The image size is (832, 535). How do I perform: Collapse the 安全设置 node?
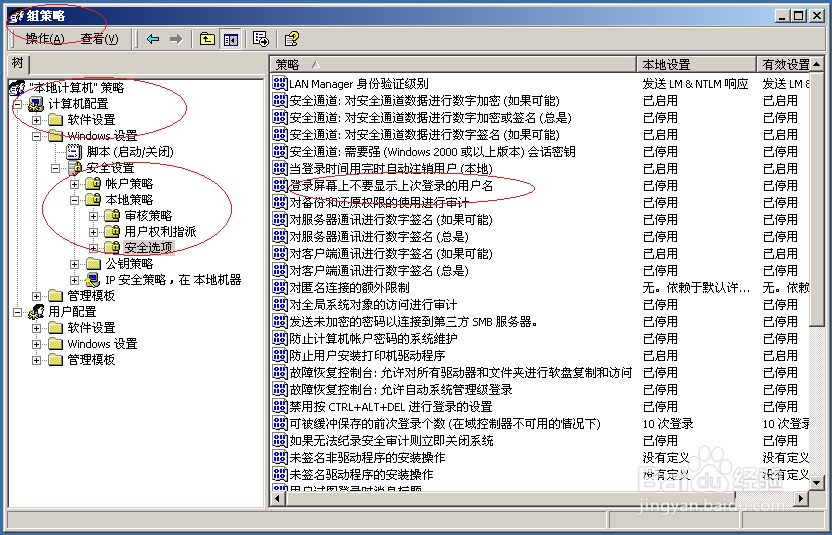point(56,168)
